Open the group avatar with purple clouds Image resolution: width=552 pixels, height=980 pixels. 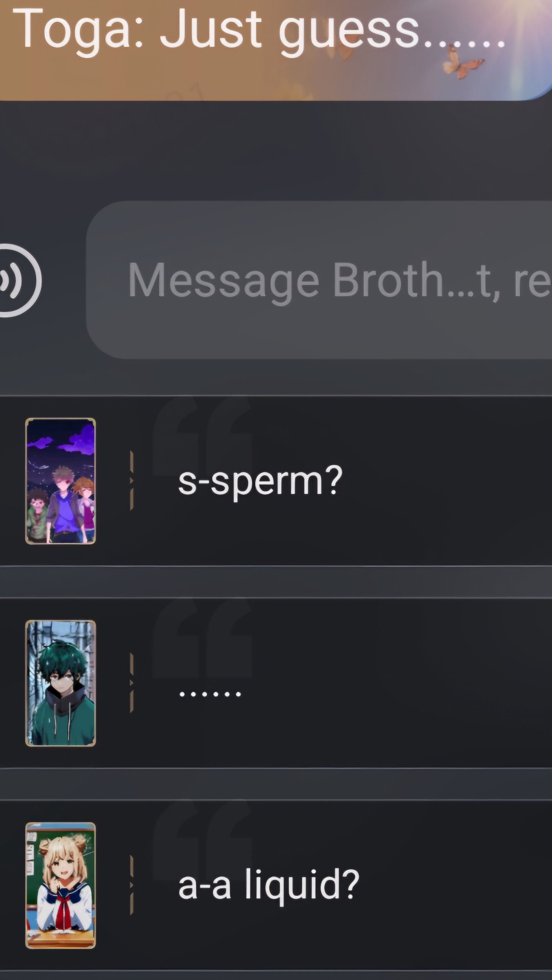coord(60,481)
